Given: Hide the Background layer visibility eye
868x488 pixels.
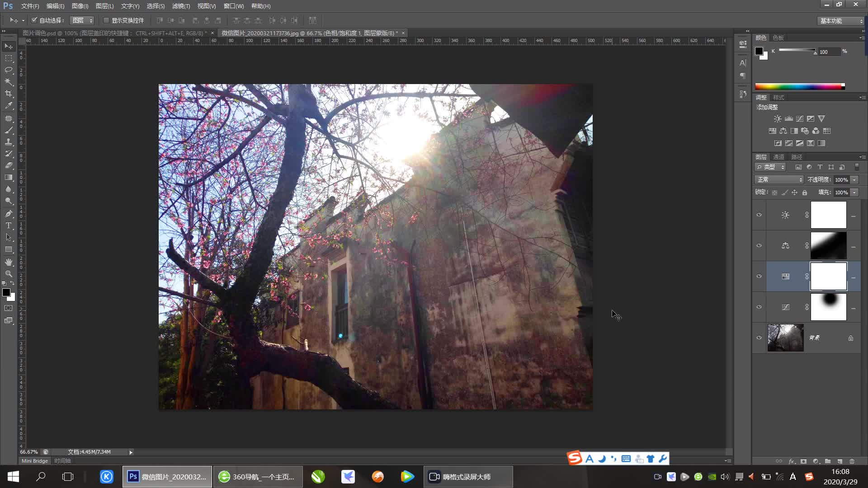Looking at the screenshot, I should tap(759, 338).
